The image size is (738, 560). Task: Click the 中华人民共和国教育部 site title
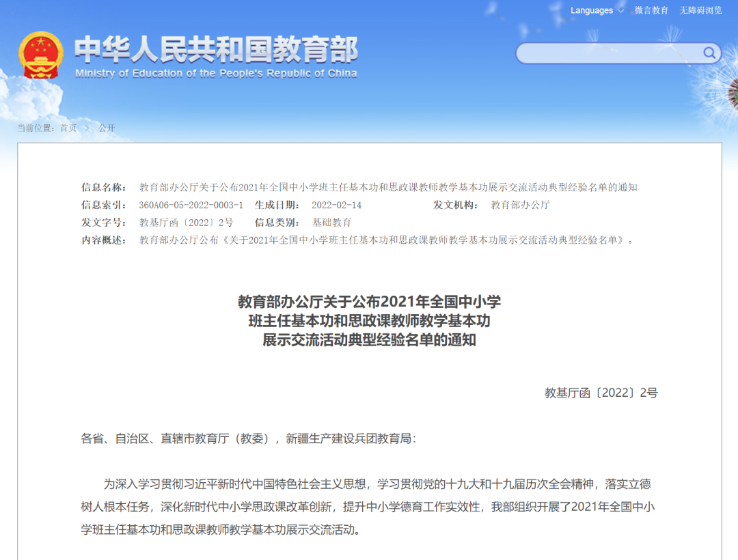tap(217, 49)
